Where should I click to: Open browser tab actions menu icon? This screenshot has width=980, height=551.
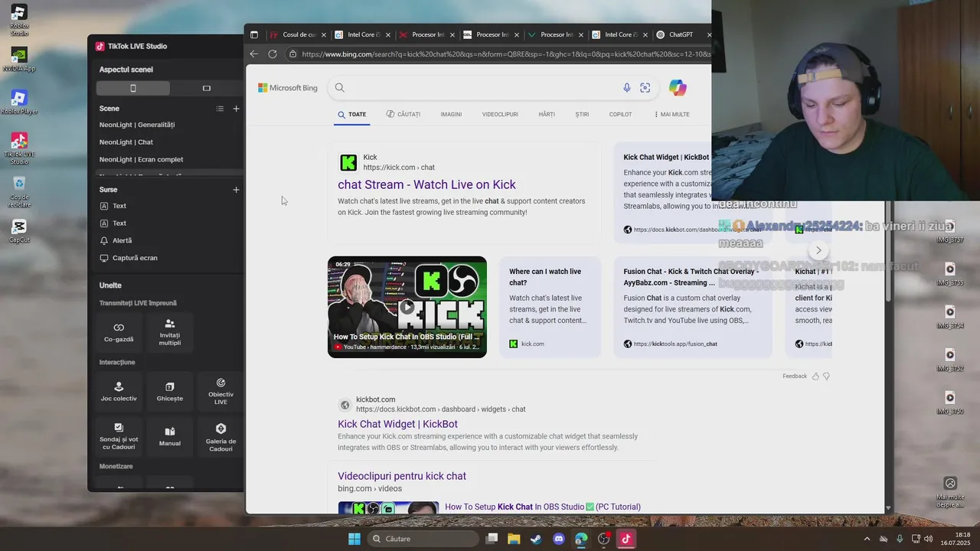pyautogui.click(x=254, y=34)
